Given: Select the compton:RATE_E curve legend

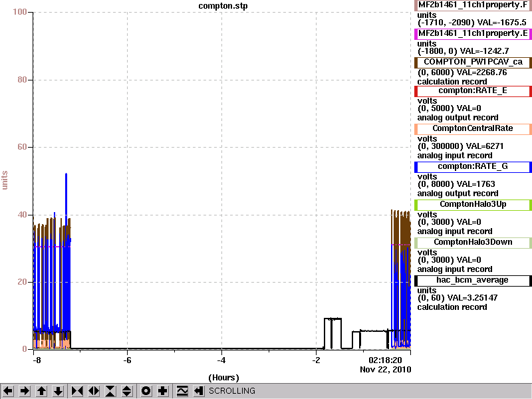Looking at the screenshot, I should pos(473,91).
